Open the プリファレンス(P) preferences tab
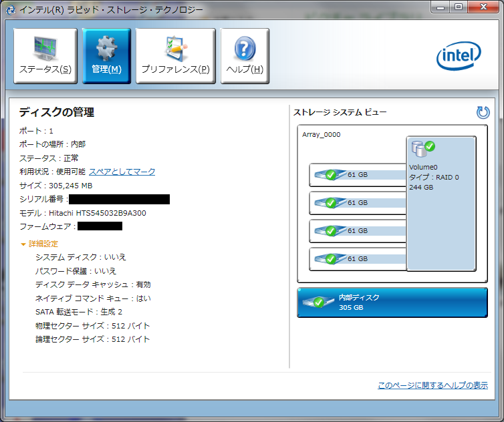This screenshot has width=504, height=422. (x=176, y=56)
